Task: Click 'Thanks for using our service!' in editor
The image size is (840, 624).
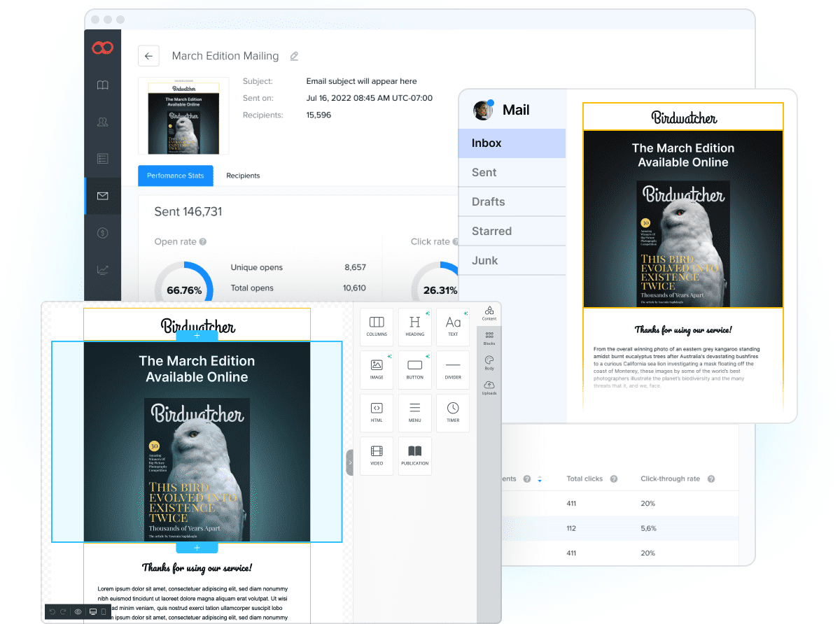Action: point(197,567)
